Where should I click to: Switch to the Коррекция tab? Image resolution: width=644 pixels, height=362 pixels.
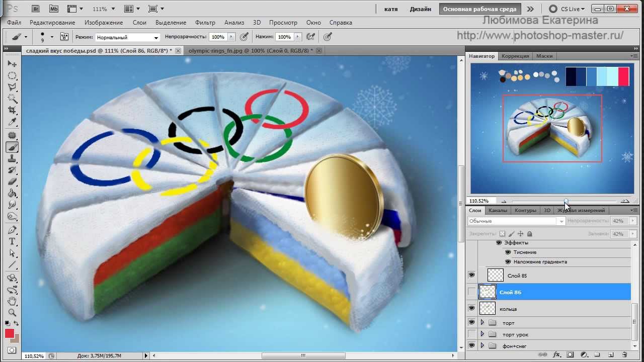click(515, 56)
